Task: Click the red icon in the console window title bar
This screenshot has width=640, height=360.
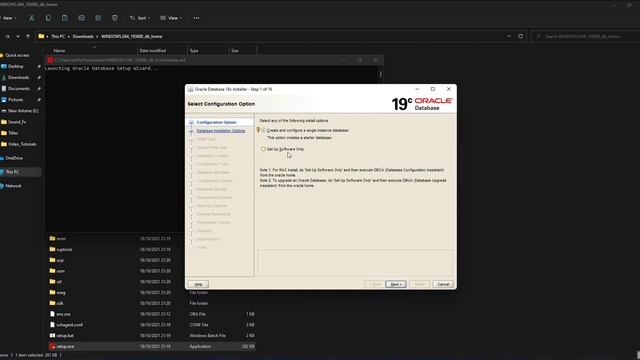Action: [x=50, y=60]
